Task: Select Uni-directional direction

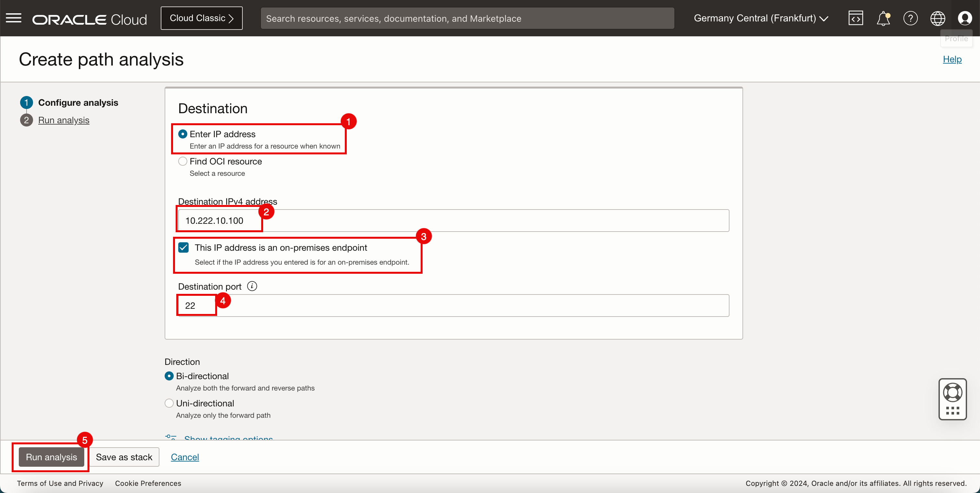Action: (169, 403)
